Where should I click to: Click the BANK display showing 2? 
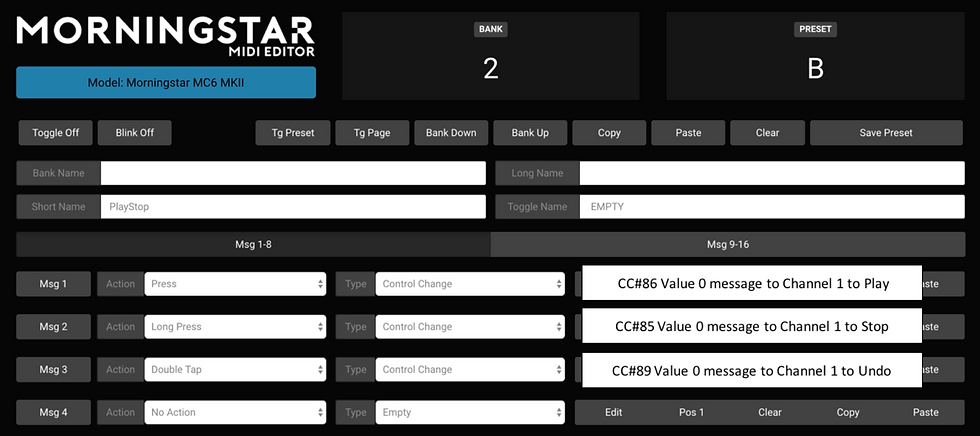(491, 56)
